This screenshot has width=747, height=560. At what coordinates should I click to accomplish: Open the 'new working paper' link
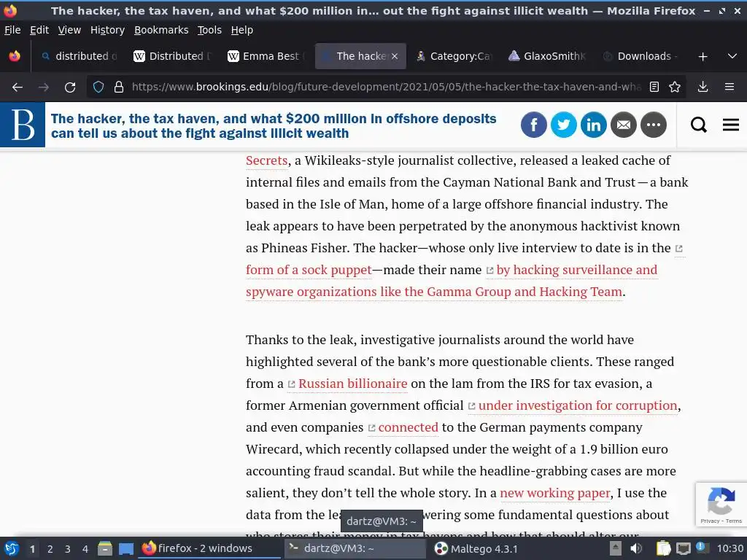click(x=555, y=494)
